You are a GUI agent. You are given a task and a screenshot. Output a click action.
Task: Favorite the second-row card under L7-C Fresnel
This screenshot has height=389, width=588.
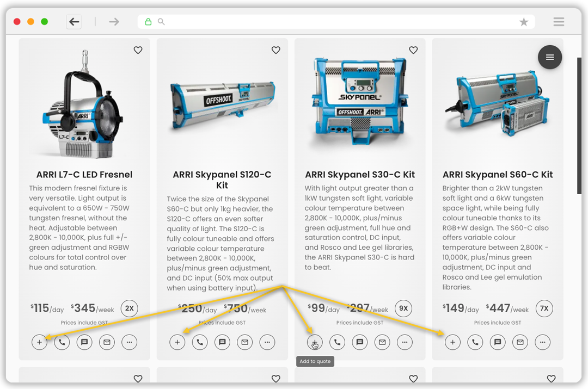(138, 379)
